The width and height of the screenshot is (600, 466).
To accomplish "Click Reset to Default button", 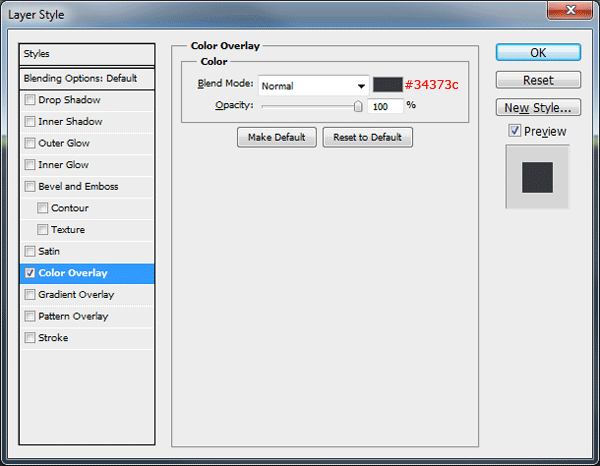I will click(367, 137).
